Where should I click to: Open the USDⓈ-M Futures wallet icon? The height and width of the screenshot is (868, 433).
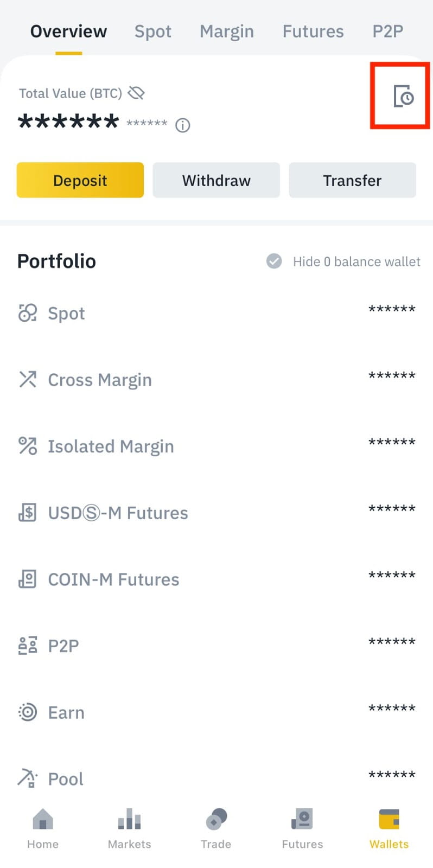click(x=28, y=513)
